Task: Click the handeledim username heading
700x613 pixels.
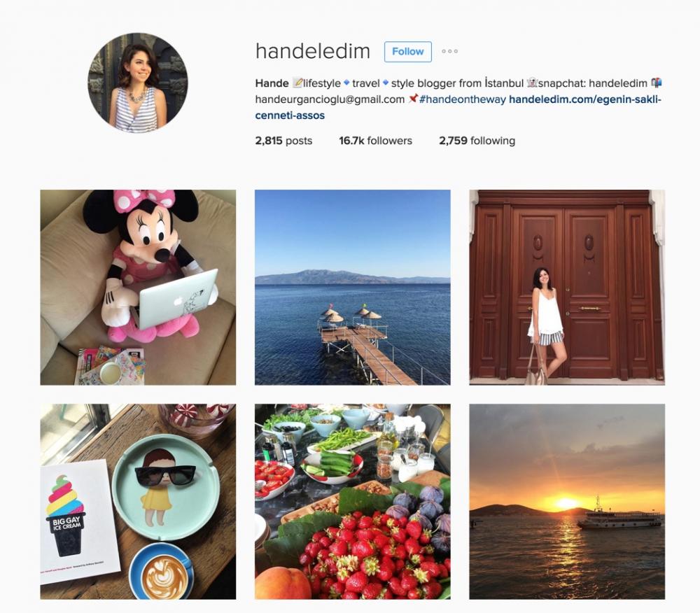Action: (313, 51)
